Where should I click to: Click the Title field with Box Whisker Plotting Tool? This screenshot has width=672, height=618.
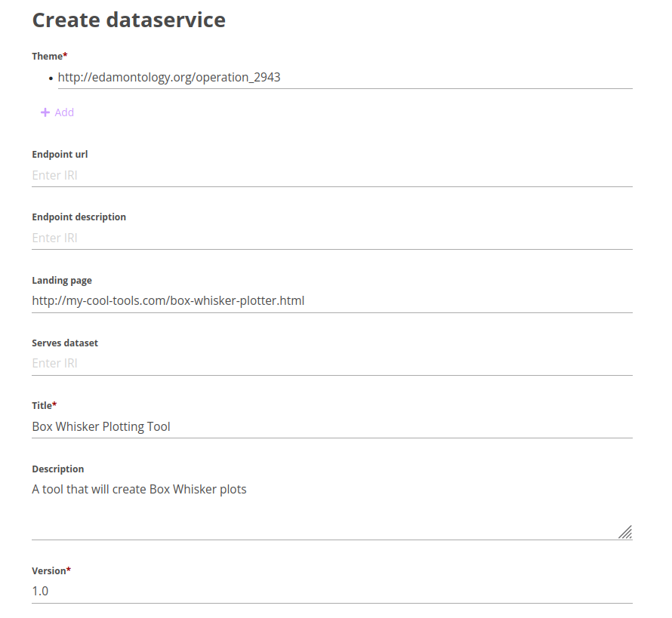tap(332, 427)
